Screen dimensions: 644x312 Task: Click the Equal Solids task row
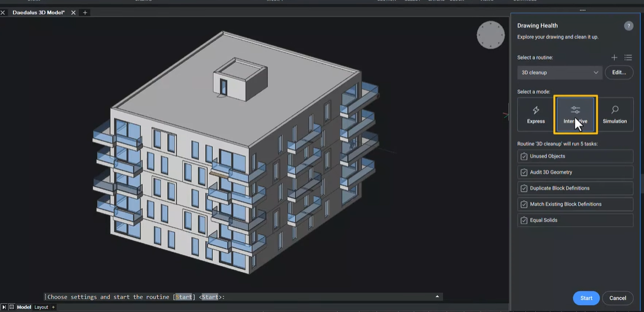coord(575,221)
